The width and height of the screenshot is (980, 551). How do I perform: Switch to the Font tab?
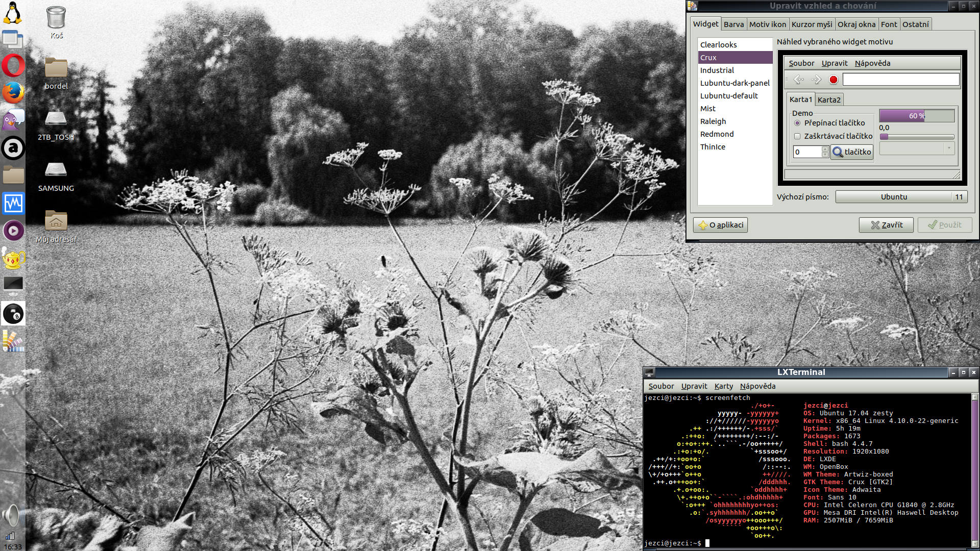(x=889, y=24)
